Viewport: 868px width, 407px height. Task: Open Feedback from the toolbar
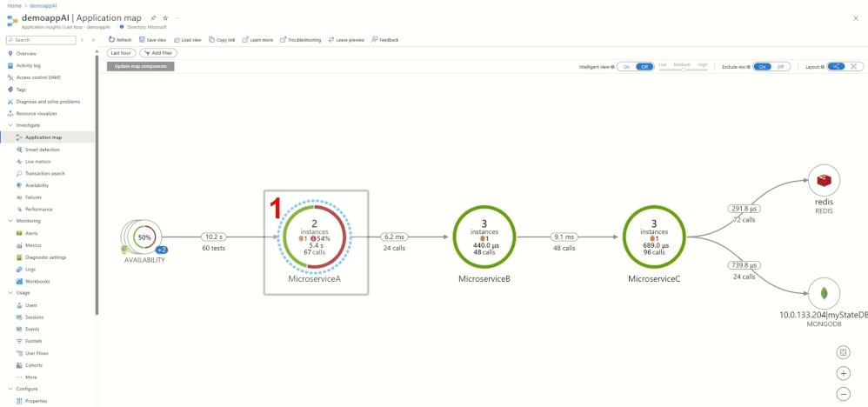tap(385, 40)
